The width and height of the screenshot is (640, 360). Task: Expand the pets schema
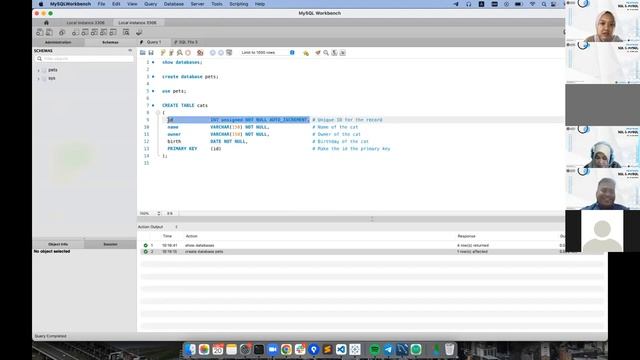point(39,70)
